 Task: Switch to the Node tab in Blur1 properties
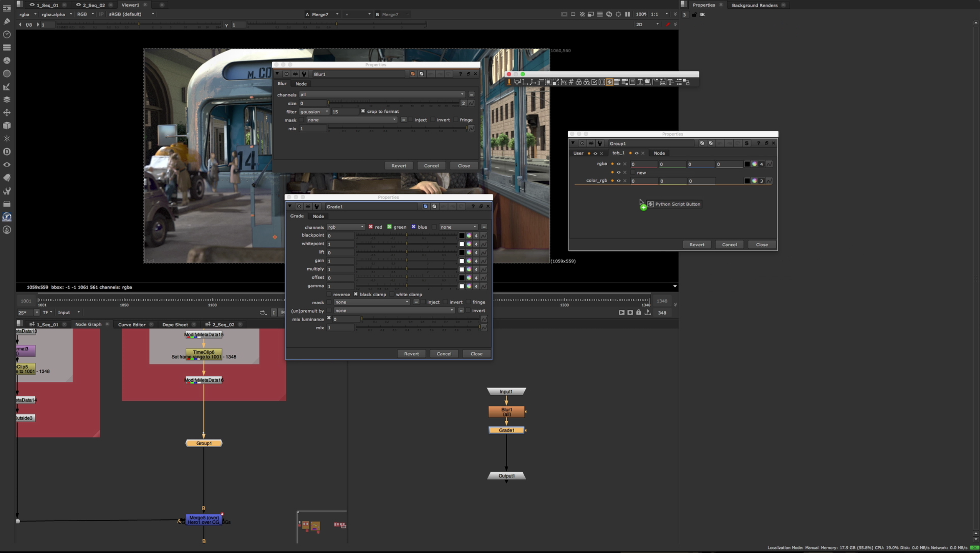pyautogui.click(x=301, y=84)
